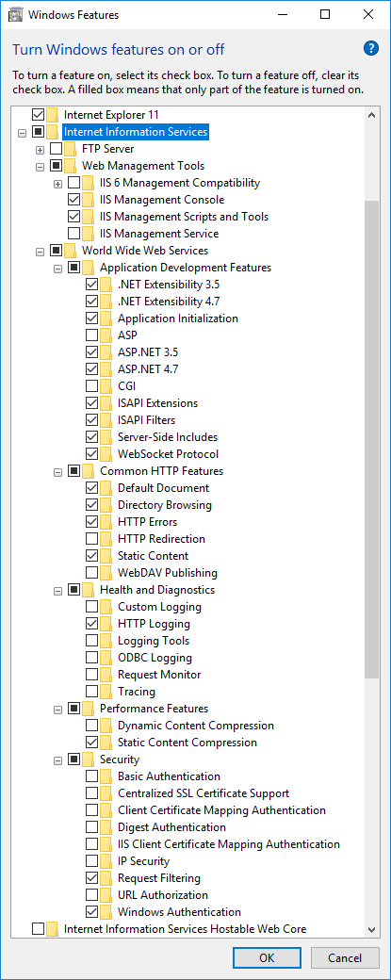Click the Cancel button
Screen dimensions: 391x980
coord(345,958)
